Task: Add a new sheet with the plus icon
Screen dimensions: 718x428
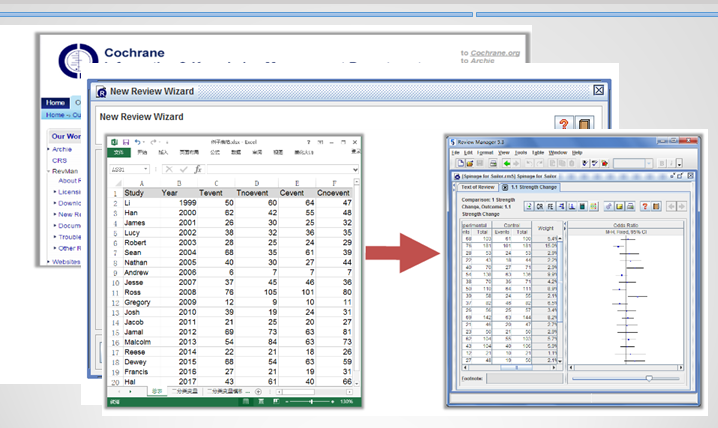Action: click(x=258, y=391)
